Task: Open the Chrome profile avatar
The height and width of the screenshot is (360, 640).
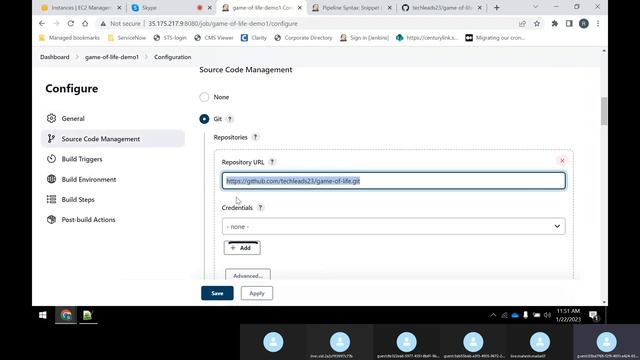Action: point(584,24)
